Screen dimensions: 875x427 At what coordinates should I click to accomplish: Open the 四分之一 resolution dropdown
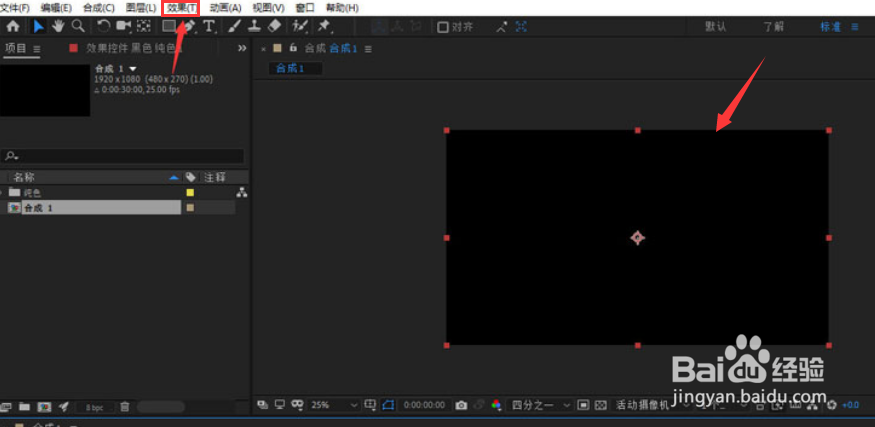(x=541, y=405)
